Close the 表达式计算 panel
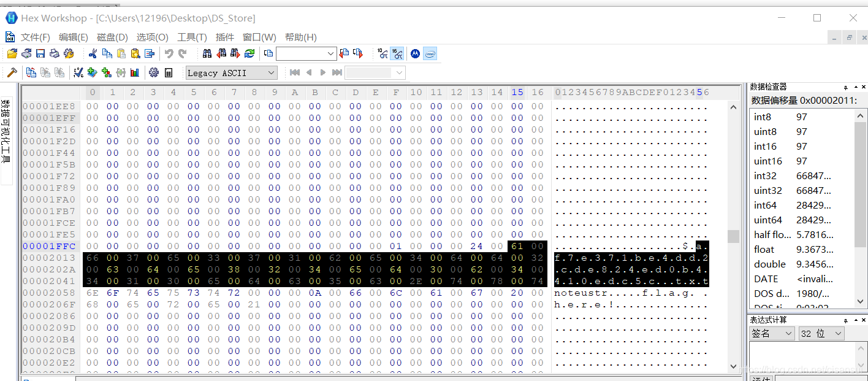Screen dimensions: 868x381 pos(863,320)
